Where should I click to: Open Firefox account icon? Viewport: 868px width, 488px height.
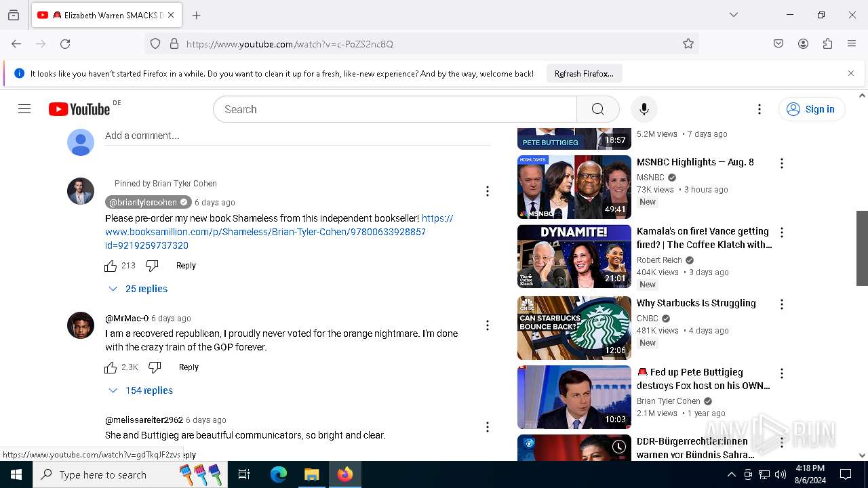[x=803, y=43]
